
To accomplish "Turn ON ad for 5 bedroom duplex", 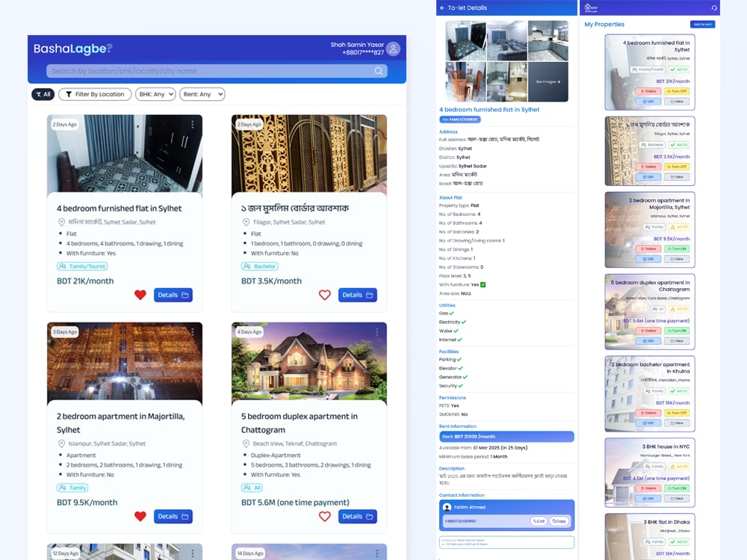I will click(x=677, y=331).
